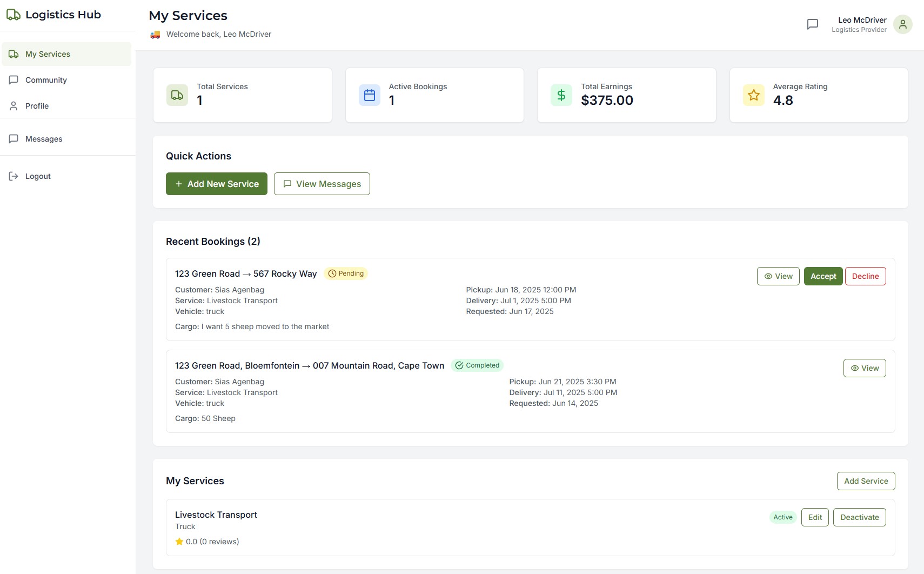
Task: Select the My Services sidebar truck icon
Action: [x=14, y=54]
